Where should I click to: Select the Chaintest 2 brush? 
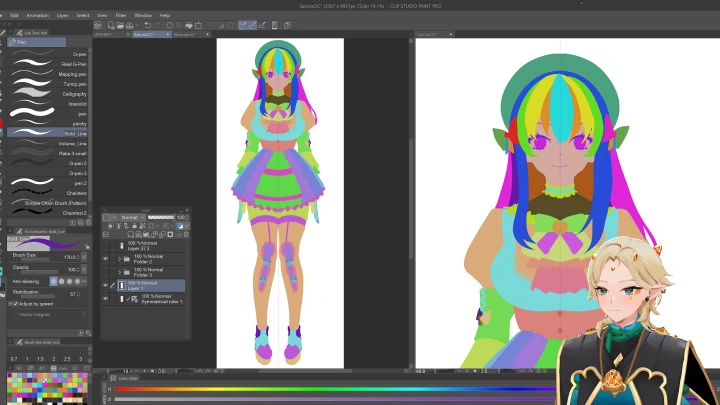point(48,213)
